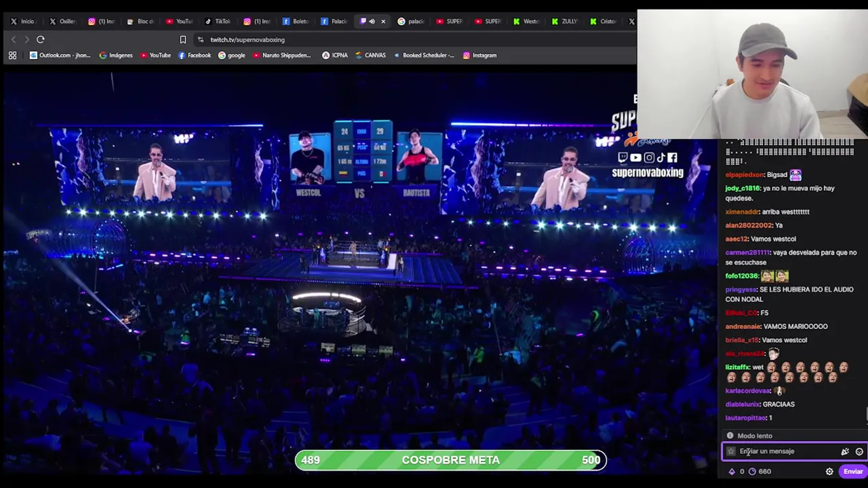Open the Imágenes bookmark
Screen dimensions: 868x488
pyautogui.click(x=116, y=55)
